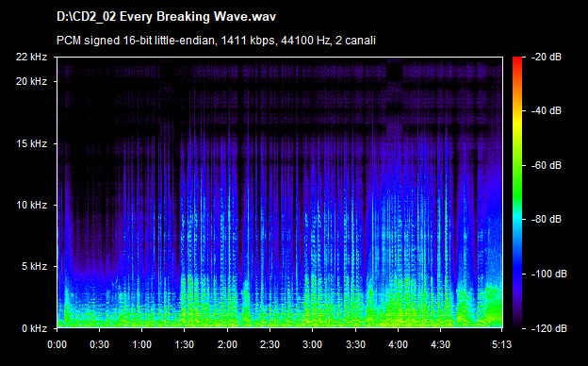Click the '22 kHz' frequency axis label
This screenshot has width=588, height=366.
(31, 57)
